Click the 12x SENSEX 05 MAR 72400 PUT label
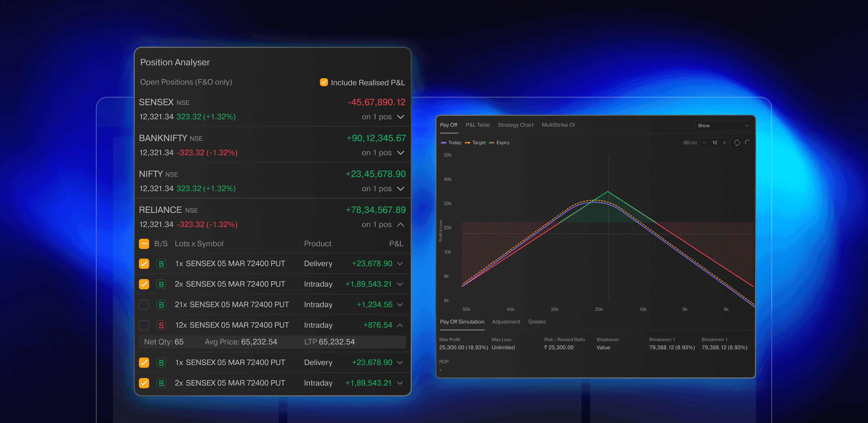The width and height of the screenshot is (868, 423). (232, 325)
